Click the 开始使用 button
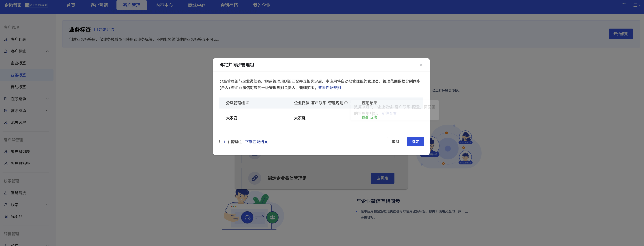 click(620, 34)
